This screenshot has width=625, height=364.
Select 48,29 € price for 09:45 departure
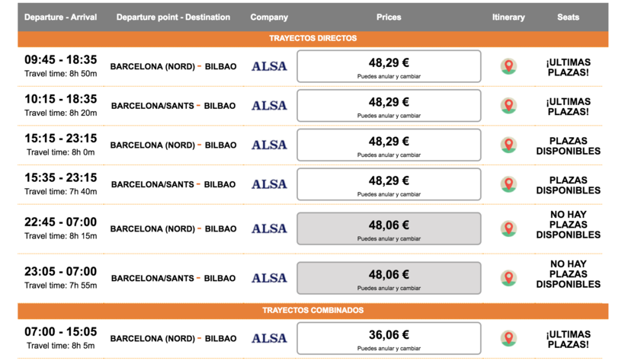[389, 66]
